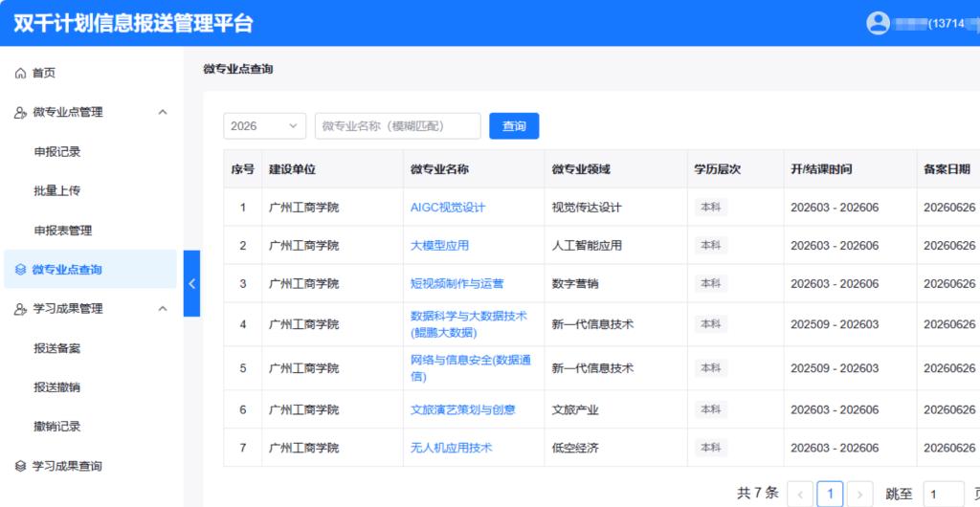
Task: Click the next page arrow
Action: (x=860, y=494)
